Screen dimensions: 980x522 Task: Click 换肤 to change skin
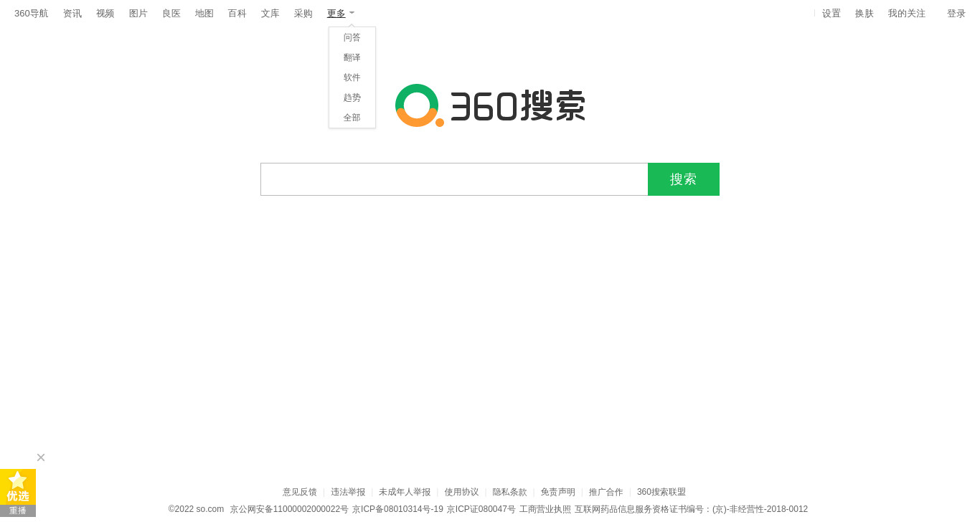[864, 14]
